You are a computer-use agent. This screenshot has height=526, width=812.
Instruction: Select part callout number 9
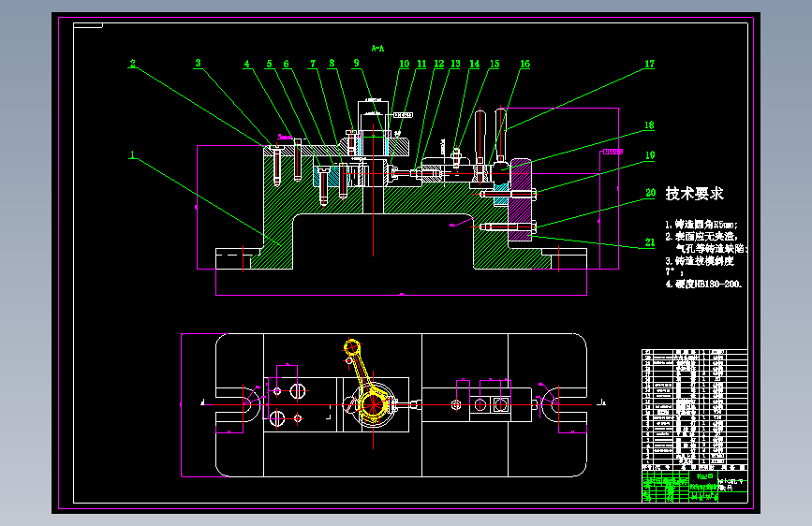356,63
